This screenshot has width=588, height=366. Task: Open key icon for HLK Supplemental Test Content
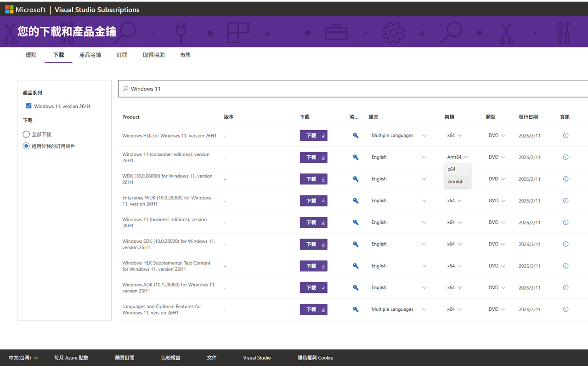tap(355, 266)
